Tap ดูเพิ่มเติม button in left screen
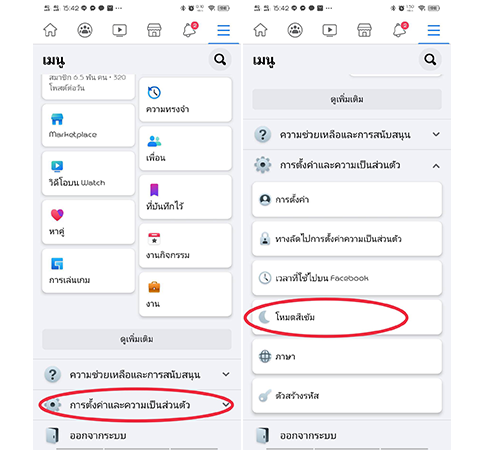The width and height of the screenshot is (500, 450). coord(137,339)
